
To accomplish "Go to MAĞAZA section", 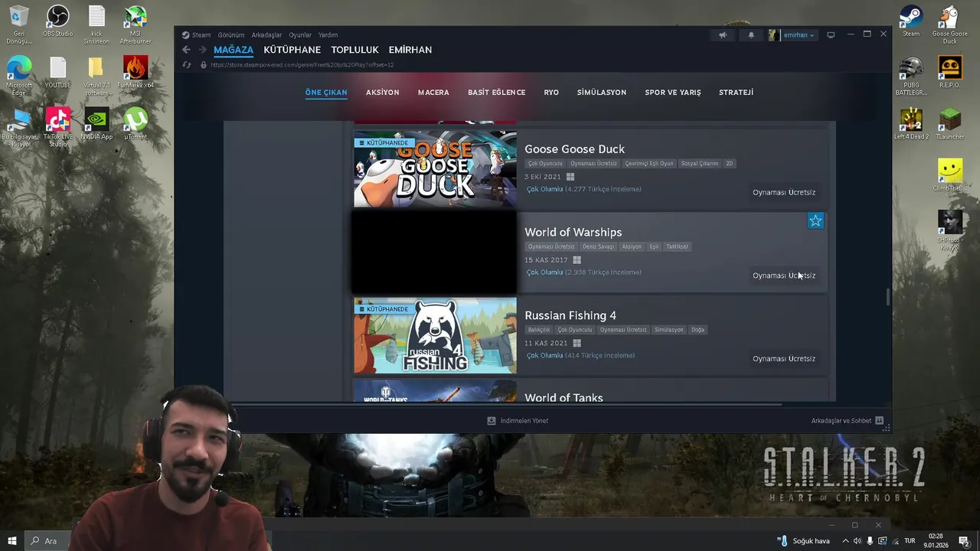I will pyautogui.click(x=234, y=50).
